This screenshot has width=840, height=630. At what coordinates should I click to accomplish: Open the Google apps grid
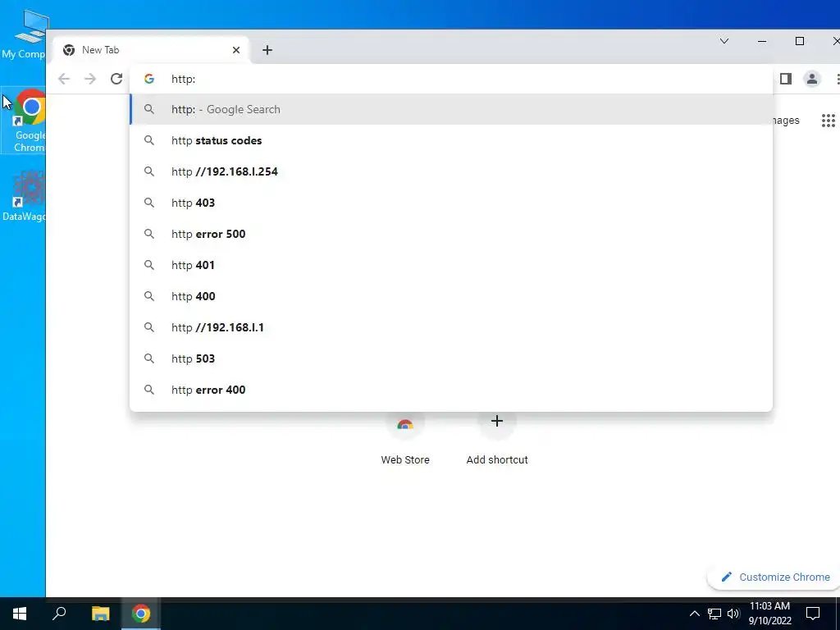coord(829,121)
